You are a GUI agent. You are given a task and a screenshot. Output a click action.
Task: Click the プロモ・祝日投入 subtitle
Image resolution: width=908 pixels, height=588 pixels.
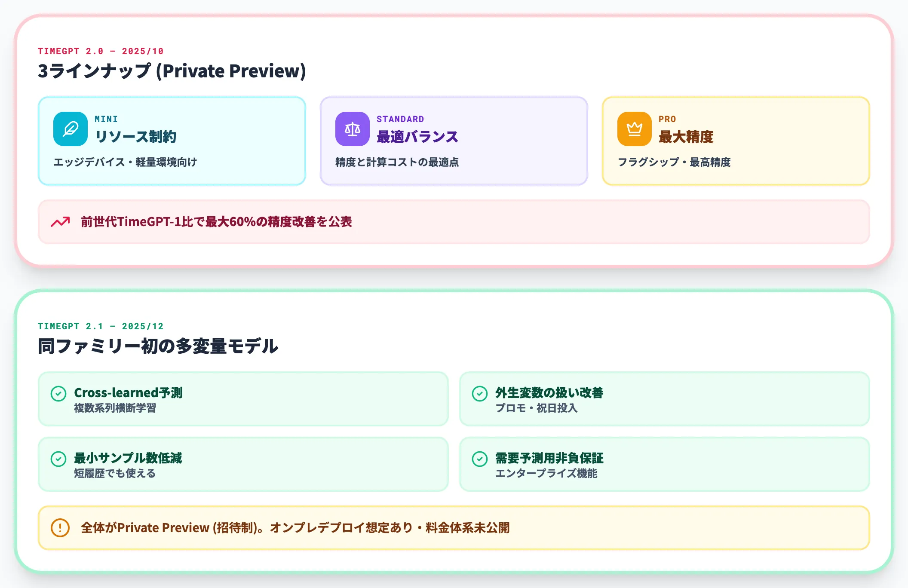point(537,408)
